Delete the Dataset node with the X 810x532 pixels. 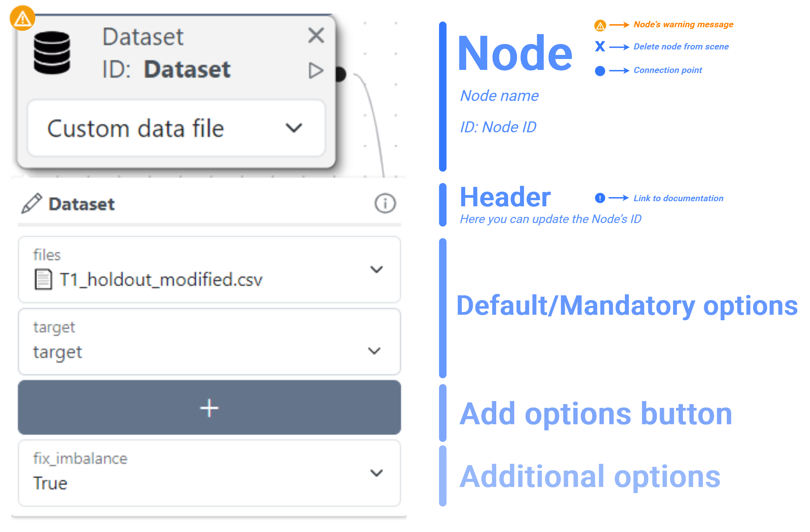point(316,35)
